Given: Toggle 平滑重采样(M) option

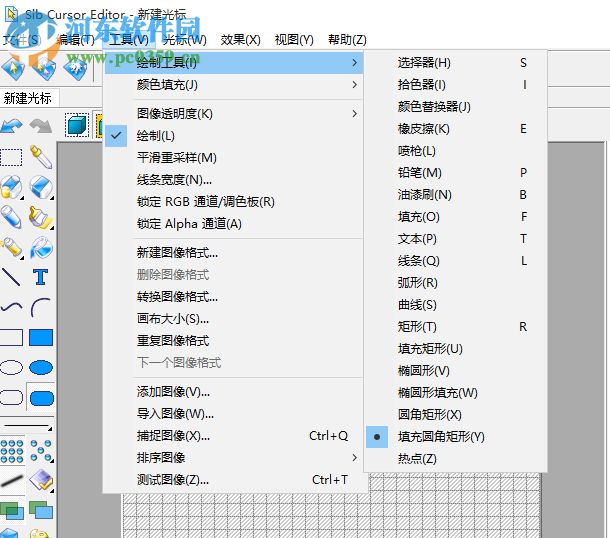Looking at the screenshot, I should tap(233, 158).
